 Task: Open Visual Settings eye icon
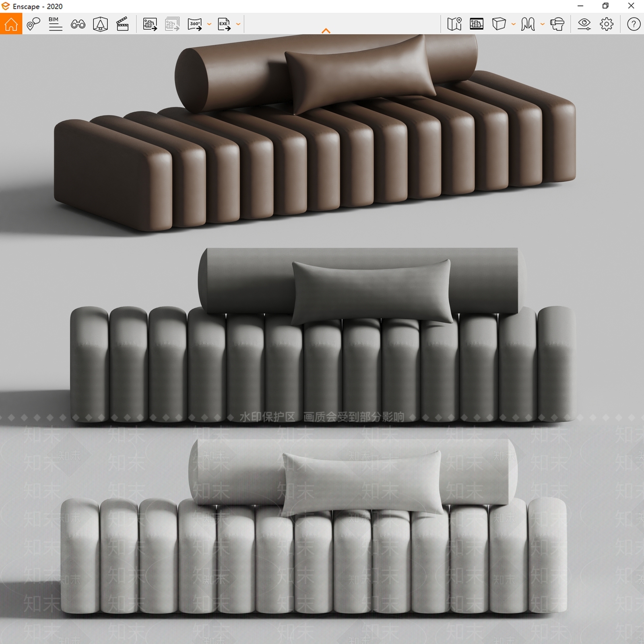[x=584, y=24]
